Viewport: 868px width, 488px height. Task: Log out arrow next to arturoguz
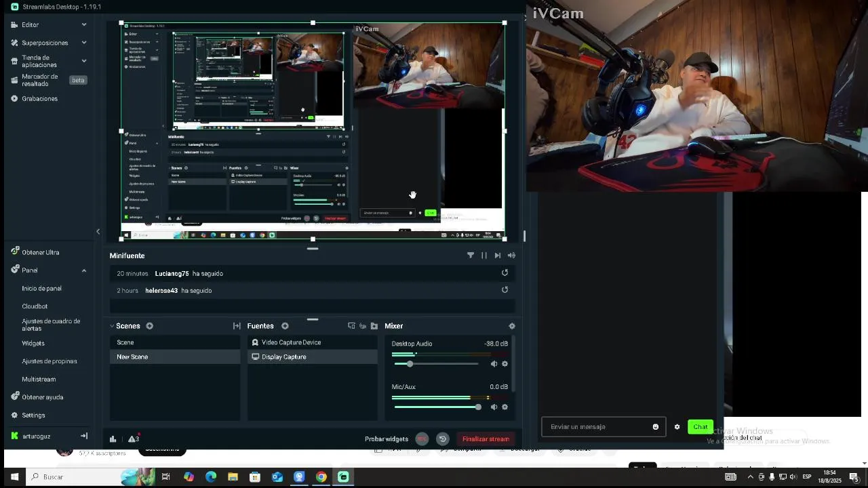[84, 436]
